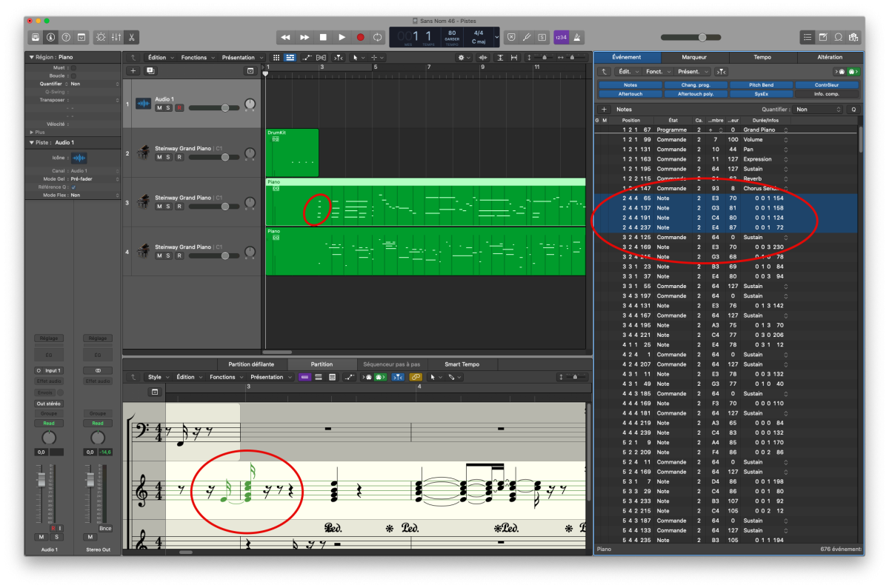Switch to the Altération tab
The width and height of the screenshot is (889, 588).
coord(830,57)
